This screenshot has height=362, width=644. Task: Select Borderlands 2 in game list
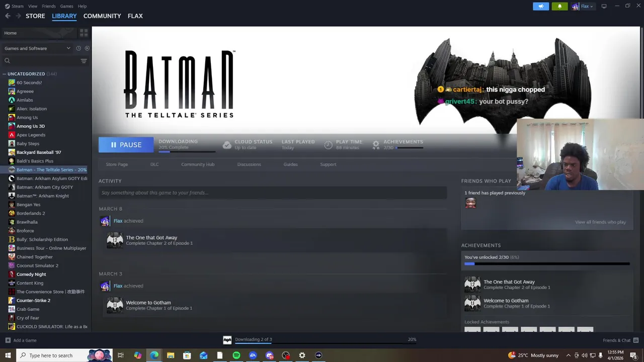coord(31,213)
